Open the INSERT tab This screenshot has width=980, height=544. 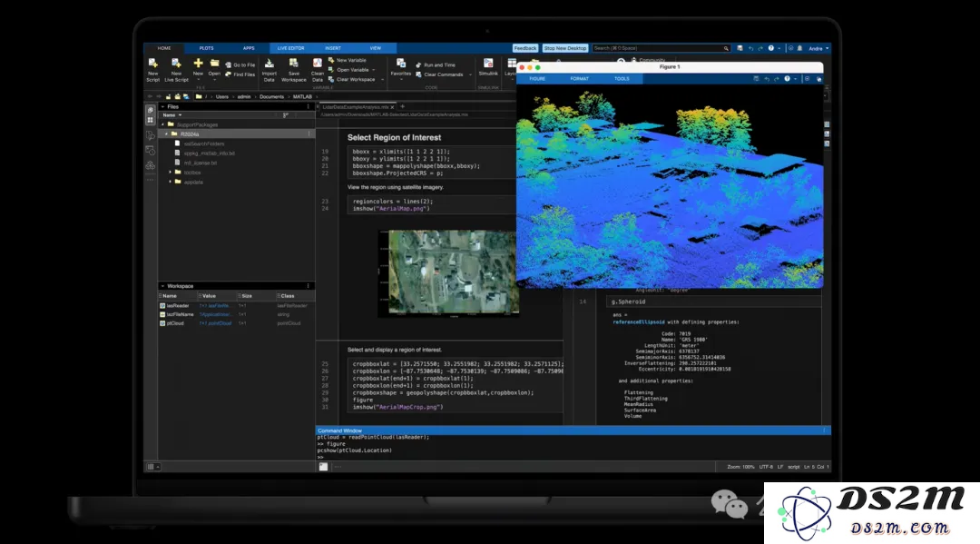pos(333,48)
